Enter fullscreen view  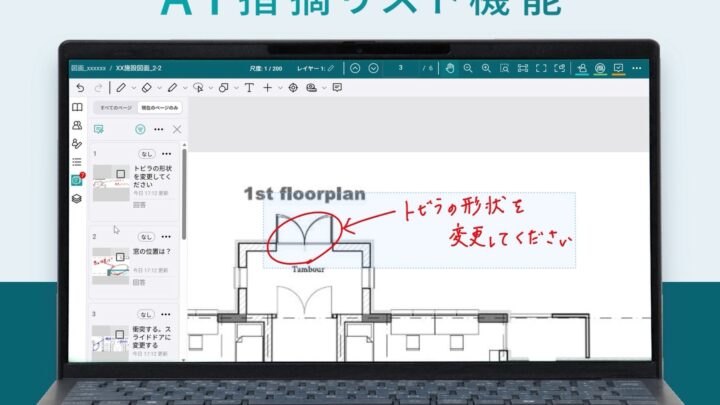[x=541, y=68]
